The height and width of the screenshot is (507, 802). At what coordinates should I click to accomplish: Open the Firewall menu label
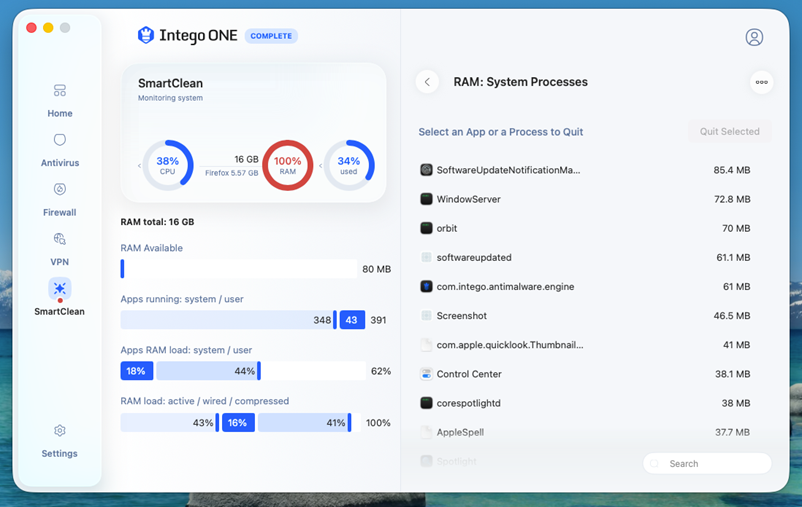(60, 212)
